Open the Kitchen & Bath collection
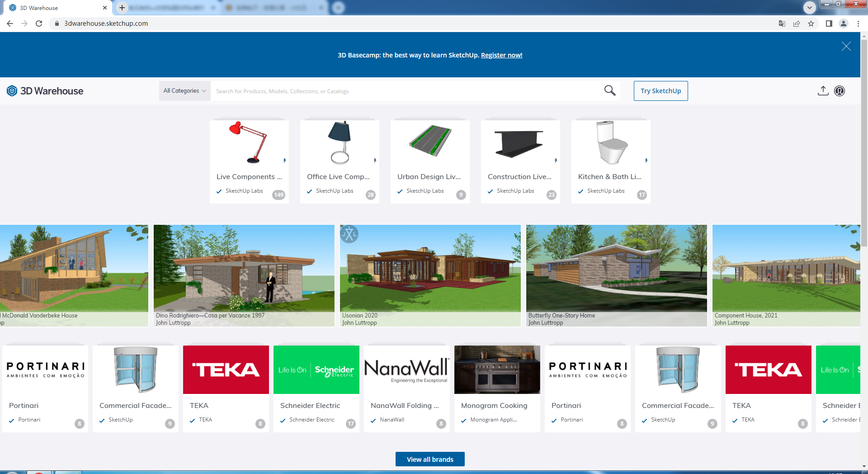868x474 pixels. [611, 161]
